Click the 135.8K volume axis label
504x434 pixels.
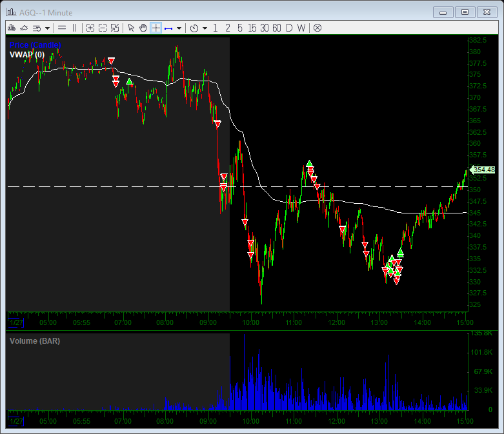pyautogui.click(x=481, y=333)
